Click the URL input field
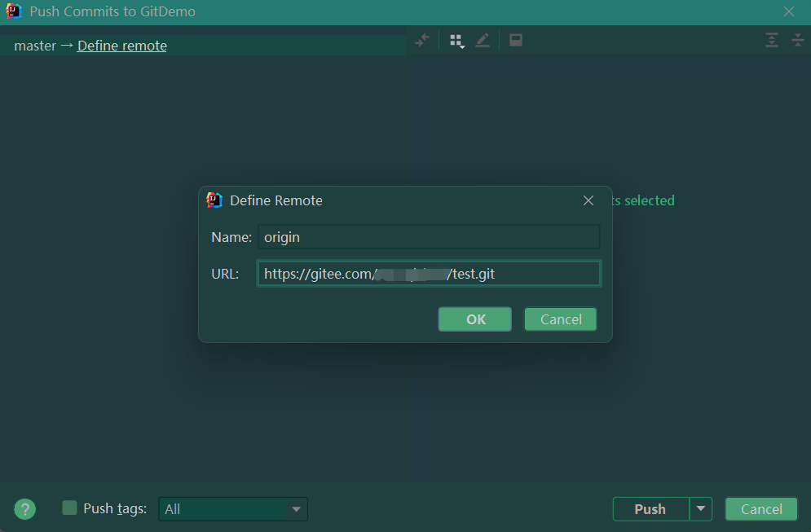811x532 pixels. (x=429, y=274)
